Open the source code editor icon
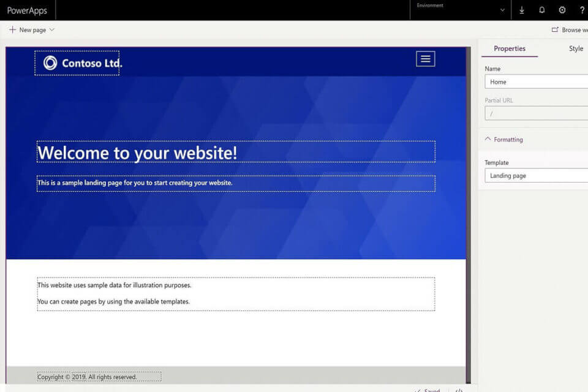 pos(459,390)
